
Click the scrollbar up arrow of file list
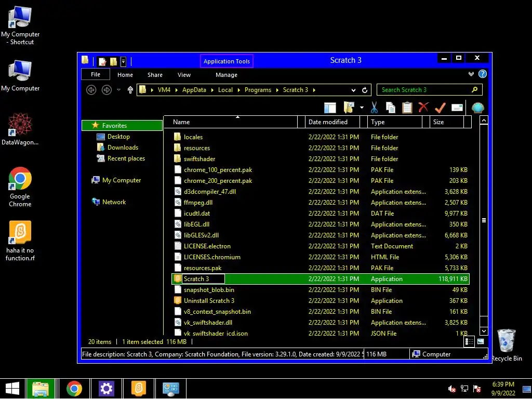[484, 120]
